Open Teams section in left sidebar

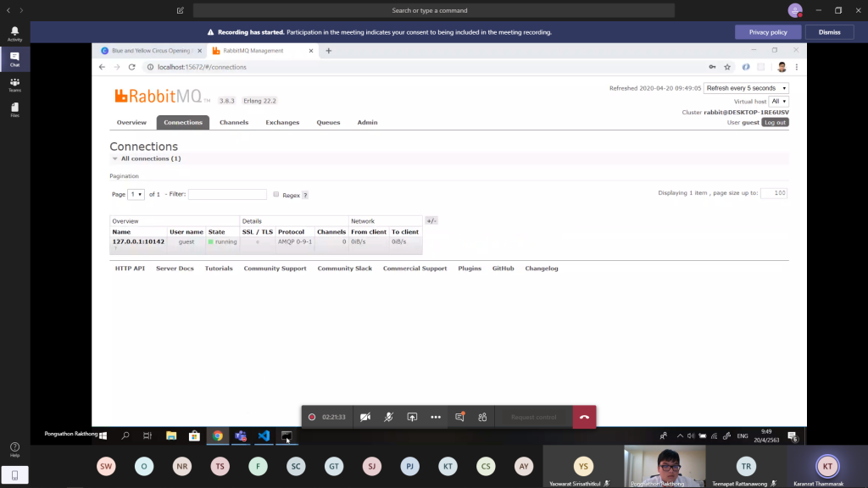(x=14, y=85)
